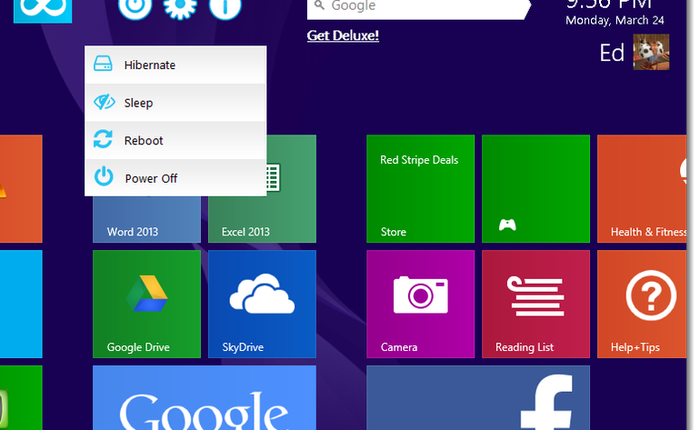Open the Games controller tile
The height and width of the screenshot is (430, 700).
pyautogui.click(x=536, y=189)
